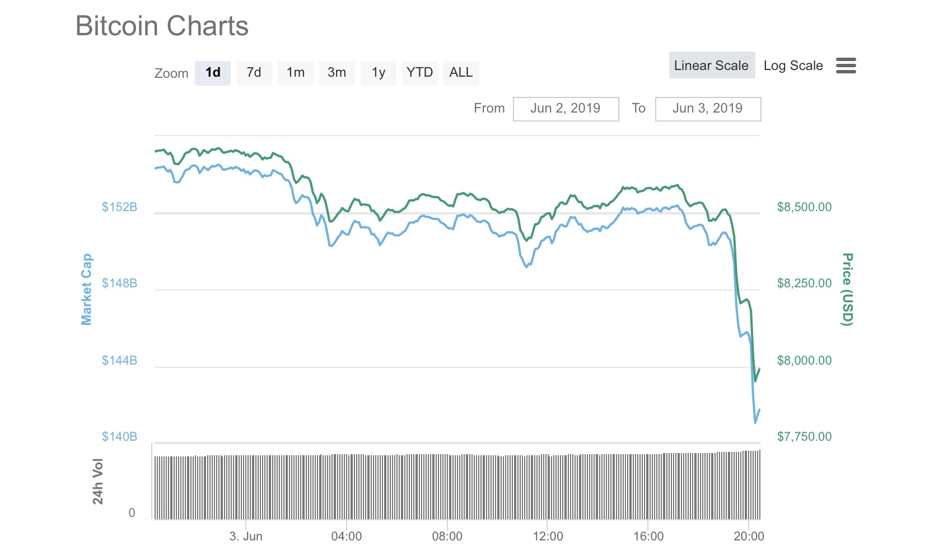Open the chart hamburger menu icon

pos(846,66)
